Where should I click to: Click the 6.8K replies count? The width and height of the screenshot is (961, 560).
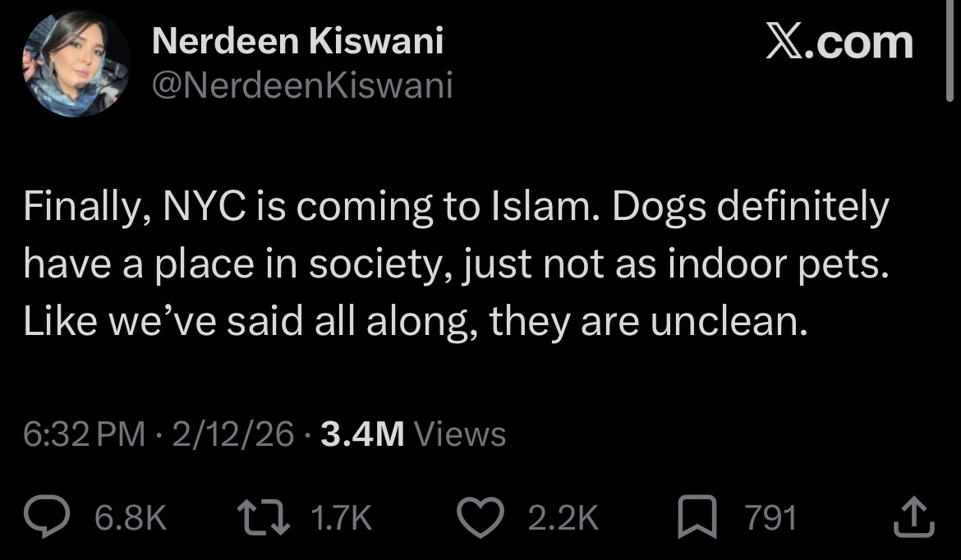(x=131, y=518)
